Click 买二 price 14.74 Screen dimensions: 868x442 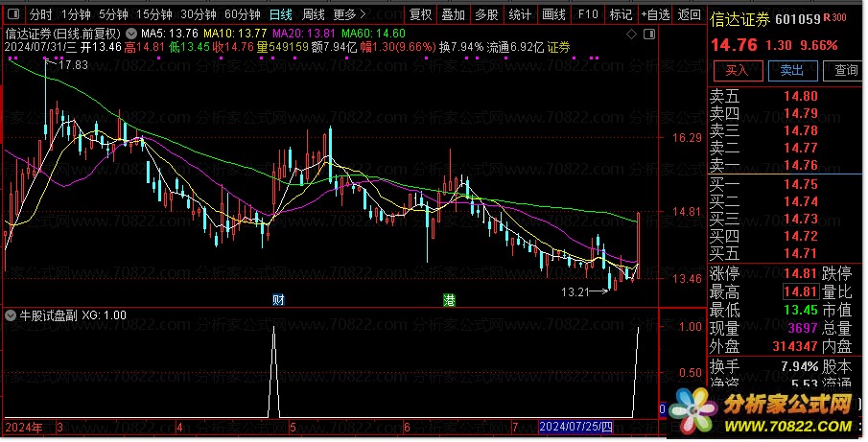[x=801, y=201]
